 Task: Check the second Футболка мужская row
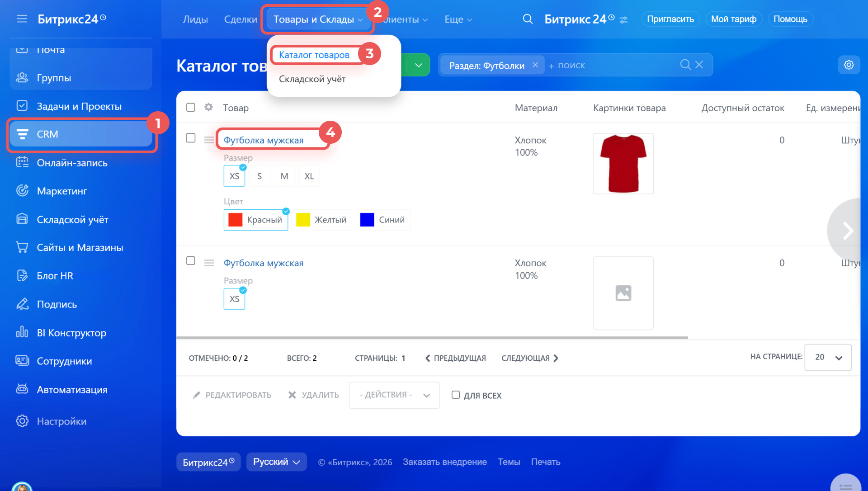(191, 260)
